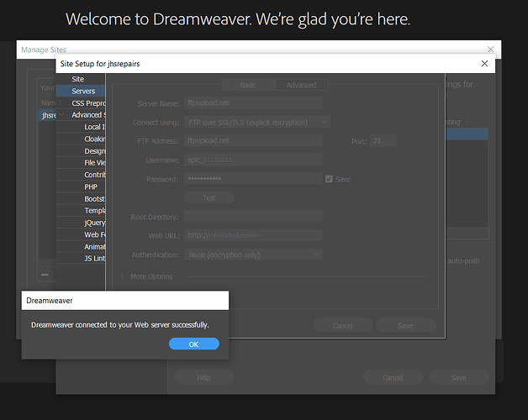The width and height of the screenshot is (528, 420).
Task: Open the Connect using dropdown
Action: point(257,122)
